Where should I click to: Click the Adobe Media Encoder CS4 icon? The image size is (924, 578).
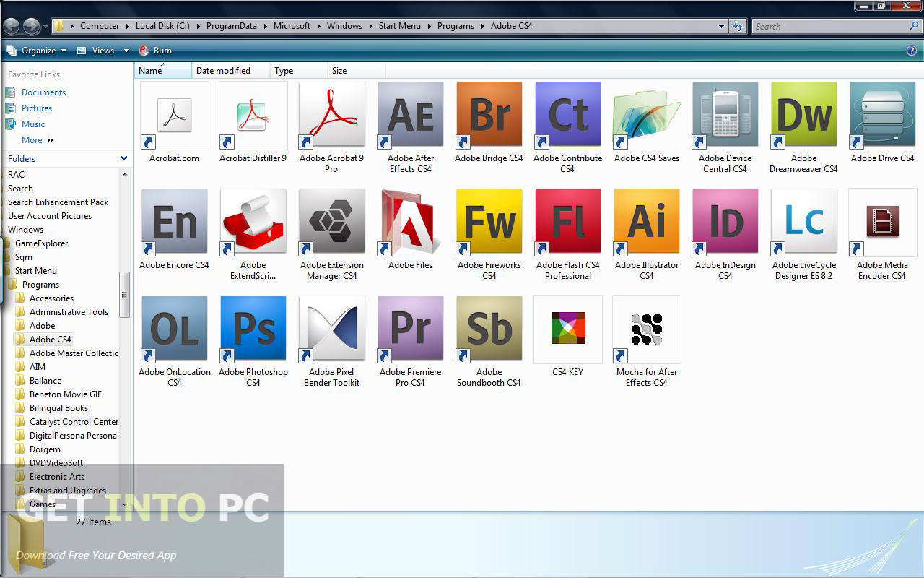(x=883, y=223)
